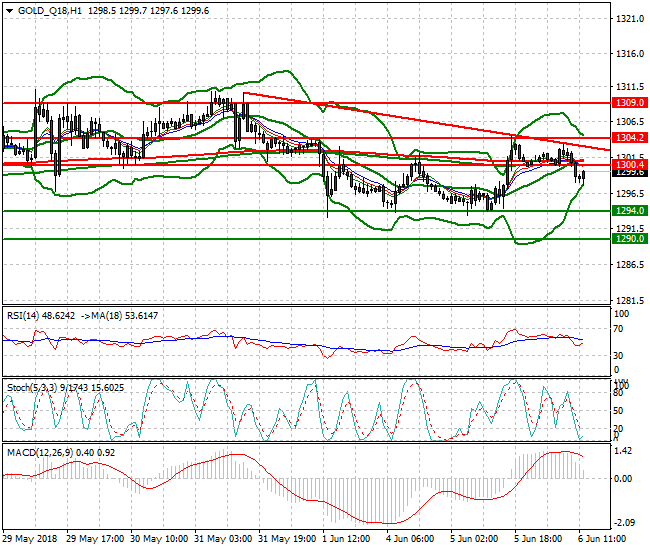Click the 1281.5 price scale value
This screenshot has height=550, width=650.
pyautogui.click(x=630, y=300)
